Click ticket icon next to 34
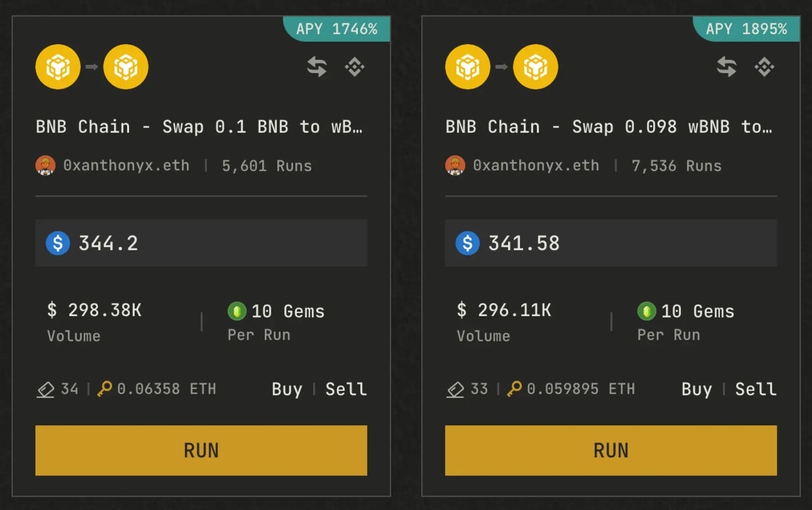This screenshot has width=812, height=510. (x=46, y=389)
